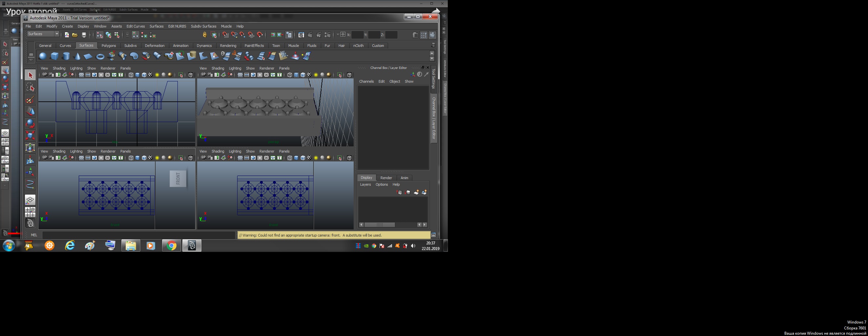Create a NURBS sphere from shelf
The width and height of the screenshot is (868, 336).
tap(43, 56)
